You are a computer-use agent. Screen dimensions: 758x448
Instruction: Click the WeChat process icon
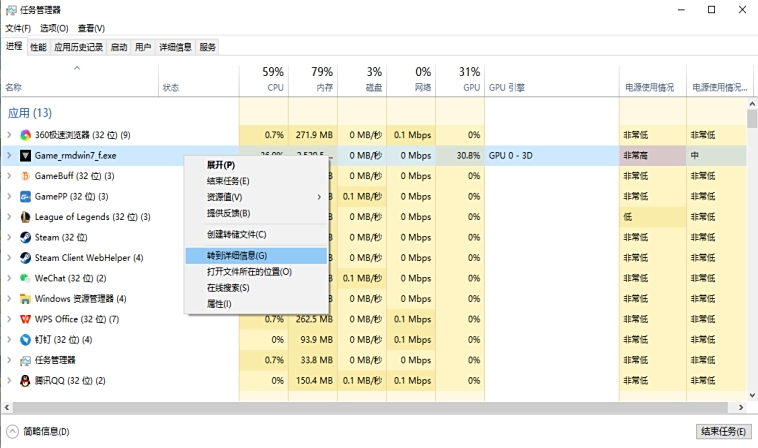[26, 278]
